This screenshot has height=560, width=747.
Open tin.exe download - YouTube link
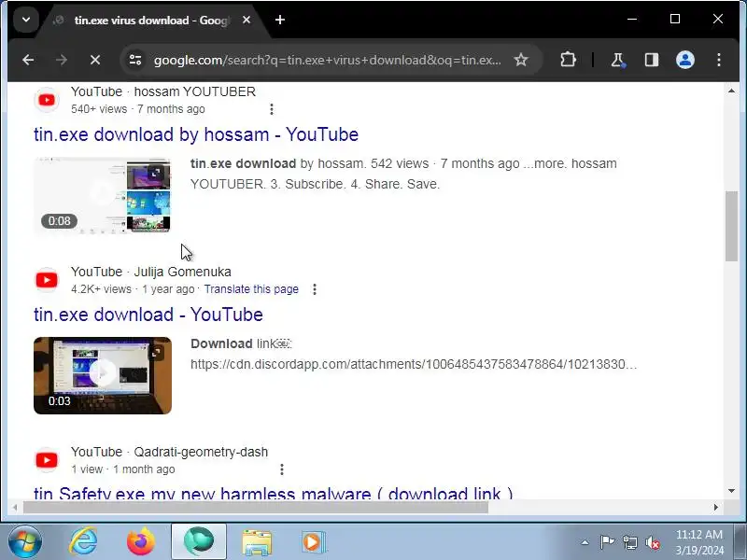click(148, 315)
